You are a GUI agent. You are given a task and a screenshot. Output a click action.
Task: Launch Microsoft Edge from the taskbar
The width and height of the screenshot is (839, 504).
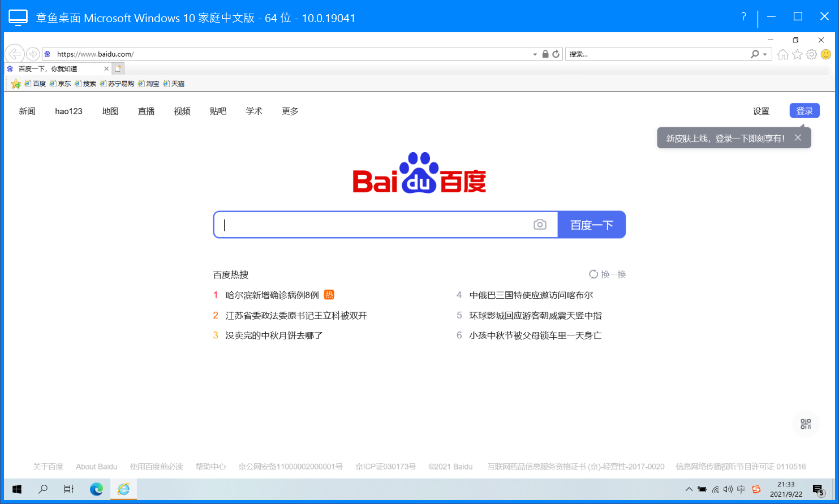click(96, 489)
